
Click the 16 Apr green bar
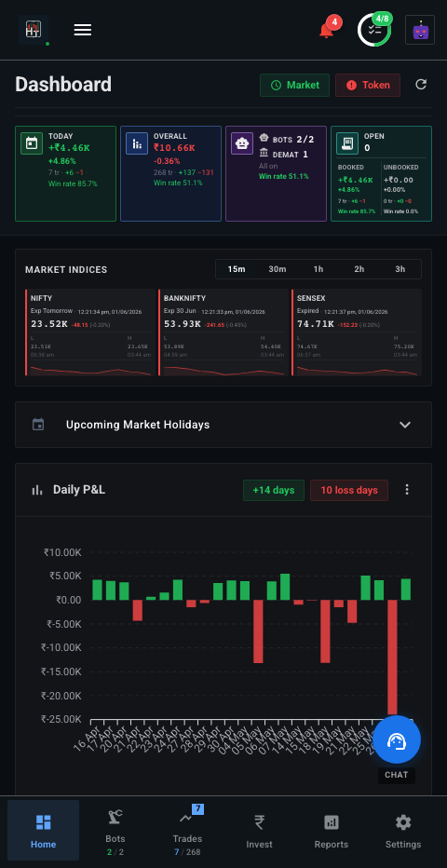pyautogui.click(x=97, y=590)
